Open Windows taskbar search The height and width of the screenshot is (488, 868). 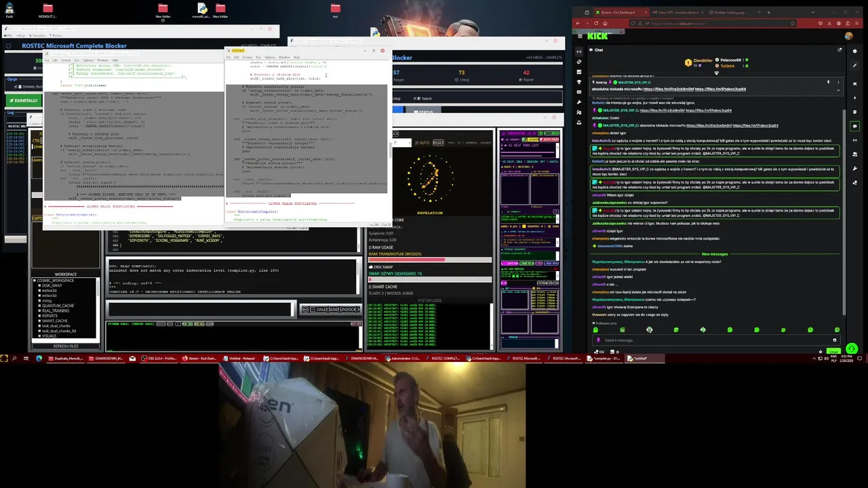point(14,358)
